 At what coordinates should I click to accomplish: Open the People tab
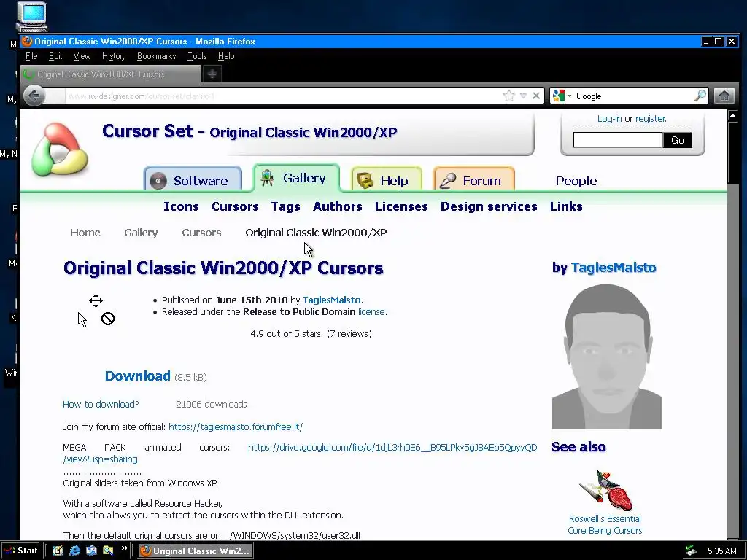click(576, 181)
